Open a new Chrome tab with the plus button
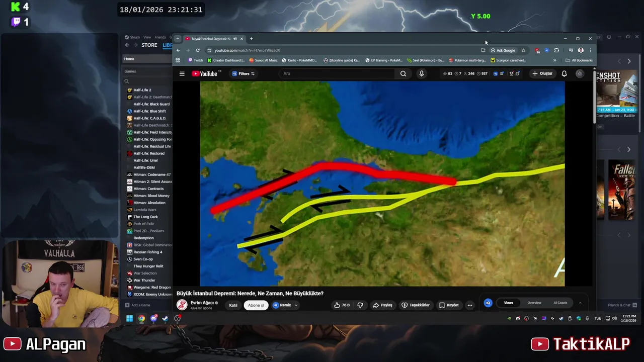 (x=251, y=39)
